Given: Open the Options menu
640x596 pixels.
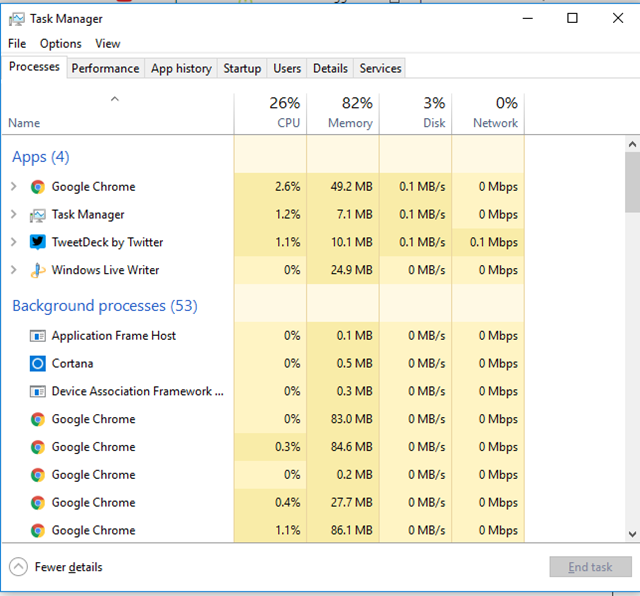Looking at the screenshot, I should (60, 44).
